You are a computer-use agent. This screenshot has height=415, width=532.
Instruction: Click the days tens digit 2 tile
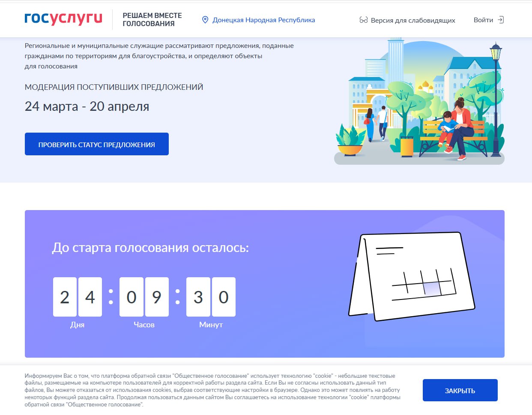[65, 297]
